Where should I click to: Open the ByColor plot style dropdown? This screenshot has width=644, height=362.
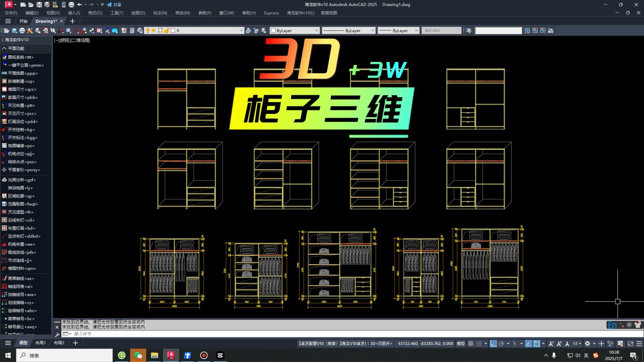click(x=441, y=31)
